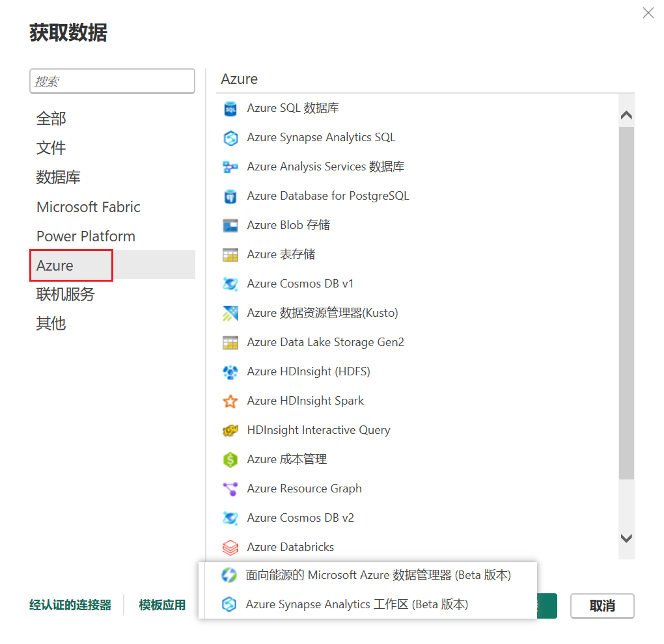Pick Azure Resource Graph text

coord(305,489)
